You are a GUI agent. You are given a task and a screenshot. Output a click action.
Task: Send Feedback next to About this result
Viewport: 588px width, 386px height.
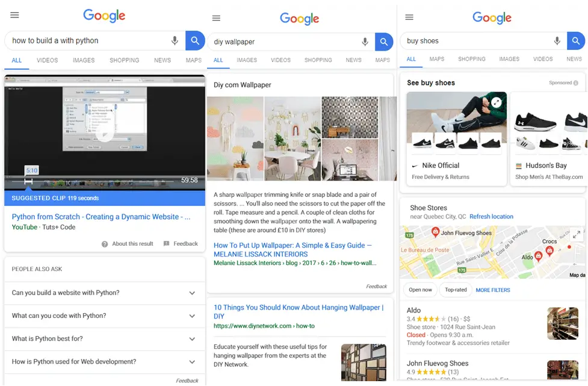point(181,244)
